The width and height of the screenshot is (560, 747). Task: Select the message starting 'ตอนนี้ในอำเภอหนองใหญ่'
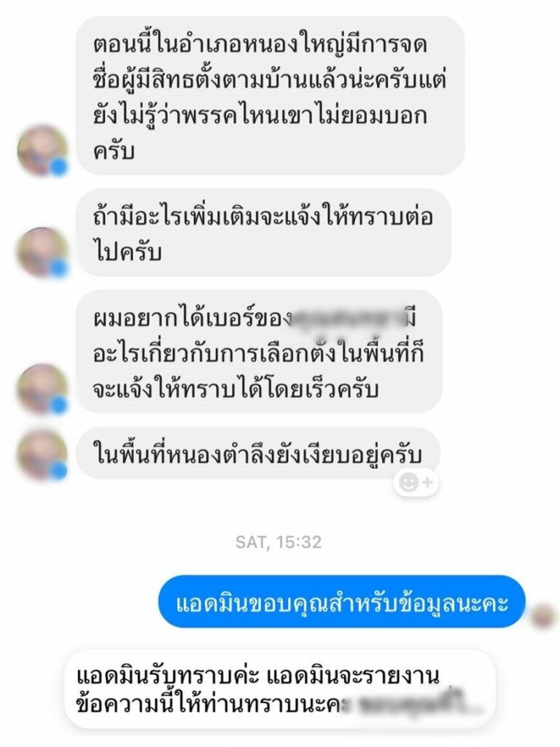(270, 96)
